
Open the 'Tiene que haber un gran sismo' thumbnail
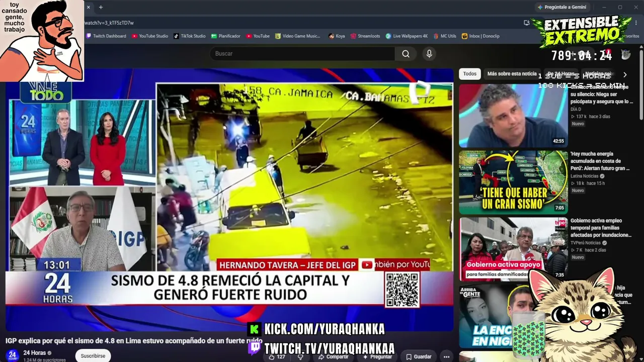(513, 182)
